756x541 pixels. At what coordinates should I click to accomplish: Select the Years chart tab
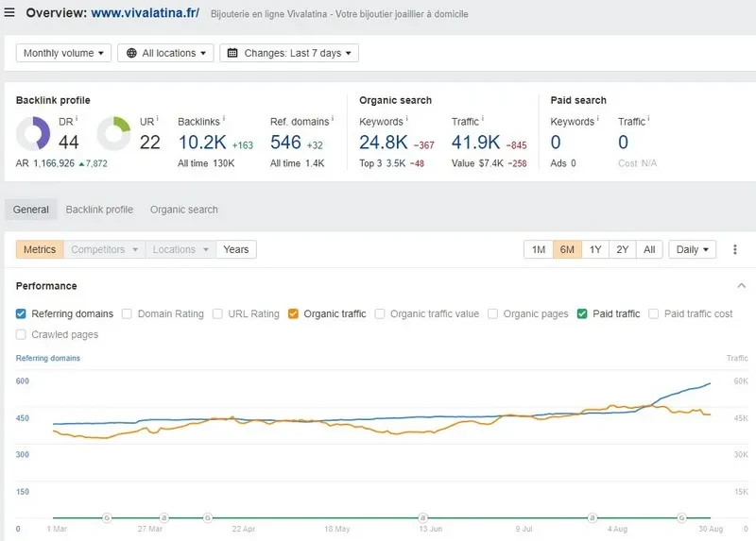[x=235, y=249]
